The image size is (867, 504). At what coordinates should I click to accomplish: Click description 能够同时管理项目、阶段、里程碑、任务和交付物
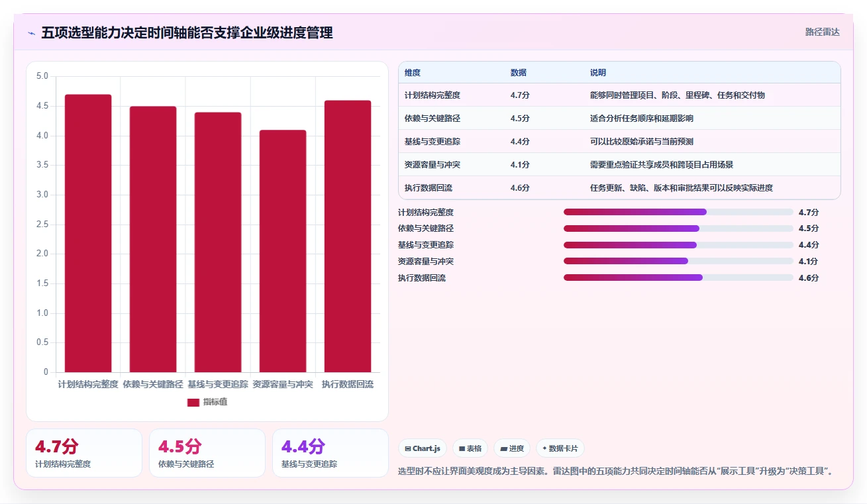pyautogui.click(x=678, y=95)
